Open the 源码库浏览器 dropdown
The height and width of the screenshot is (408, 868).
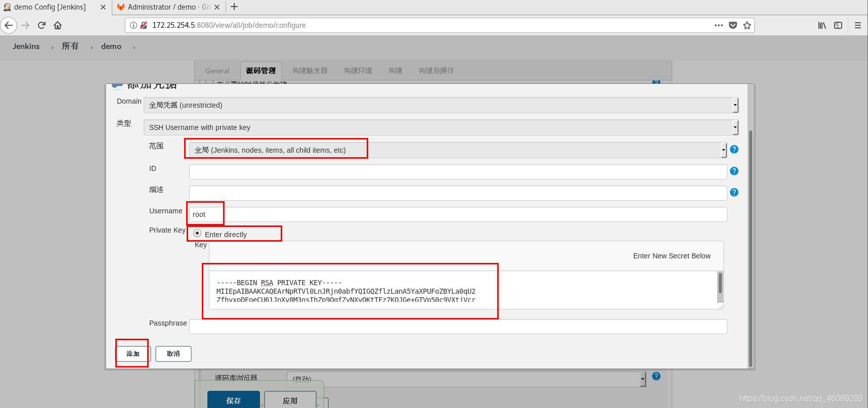pos(466,379)
